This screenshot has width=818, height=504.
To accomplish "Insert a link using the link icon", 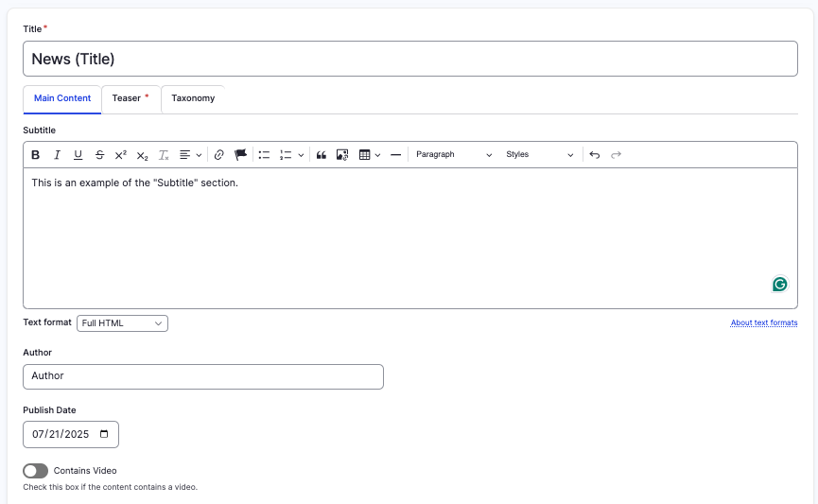I will tap(218, 155).
